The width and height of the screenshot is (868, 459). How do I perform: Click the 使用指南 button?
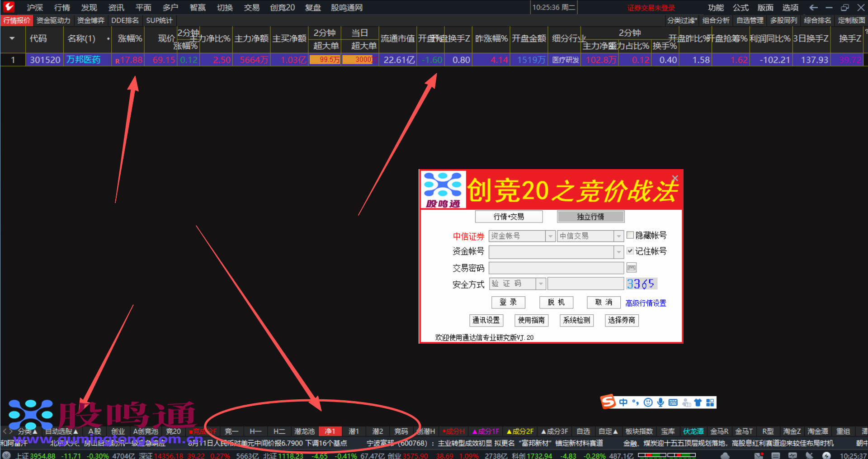[531, 320]
